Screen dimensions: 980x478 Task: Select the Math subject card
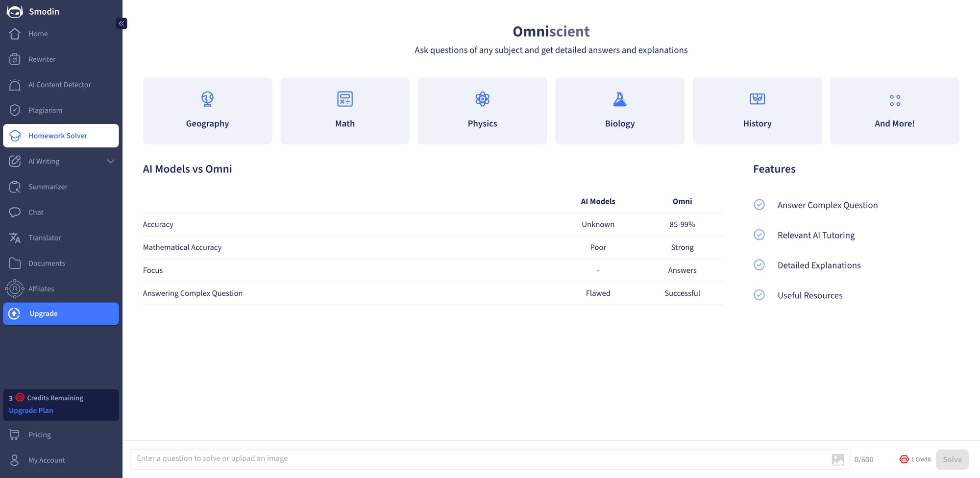[345, 111]
